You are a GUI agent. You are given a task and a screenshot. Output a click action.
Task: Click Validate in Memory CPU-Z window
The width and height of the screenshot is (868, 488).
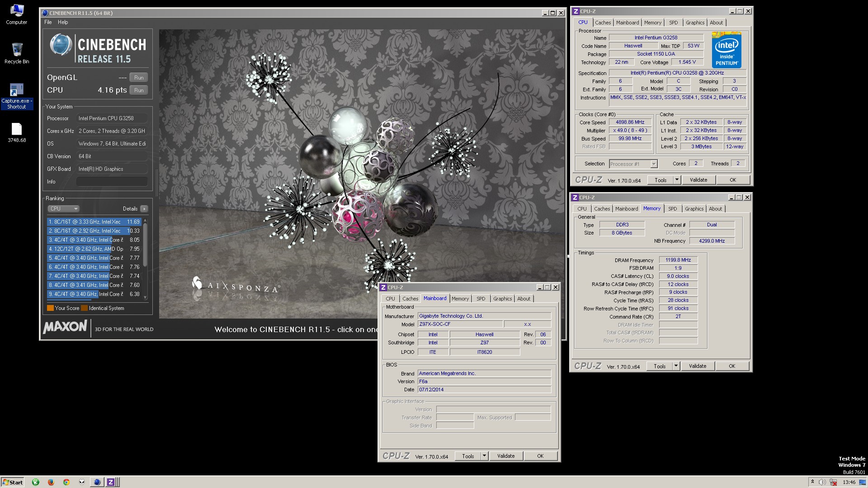tap(698, 366)
